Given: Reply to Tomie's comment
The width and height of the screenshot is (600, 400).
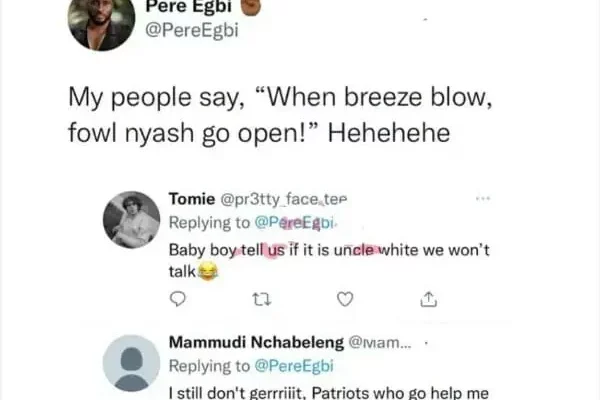Looking at the screenshot, I should [179, 298].
